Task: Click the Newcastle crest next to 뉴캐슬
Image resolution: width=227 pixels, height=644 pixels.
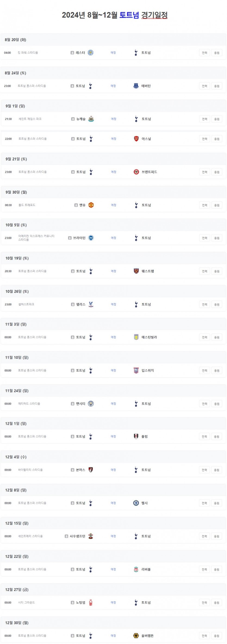Action: [91, 119]
